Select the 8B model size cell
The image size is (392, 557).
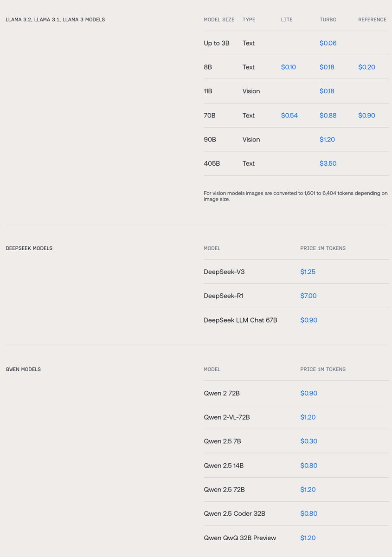point(208,67)
